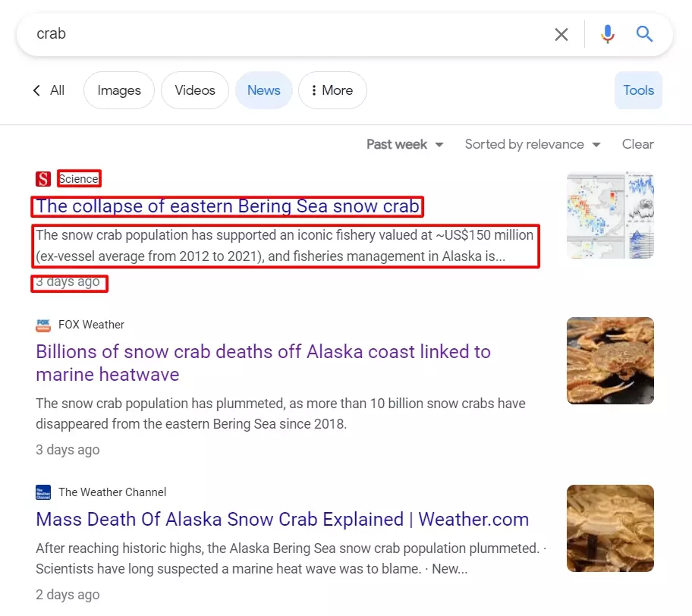Switch to the Videos tab

click(194, 90)
